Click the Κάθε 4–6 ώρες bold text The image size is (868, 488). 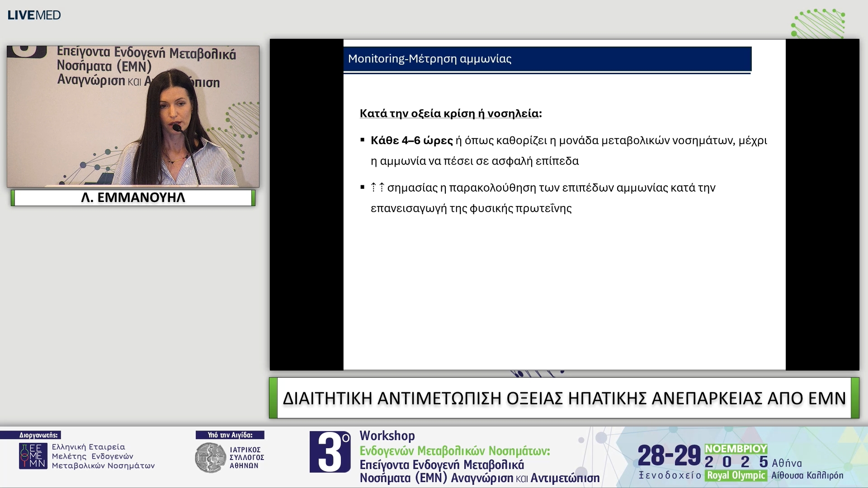[x=411, y=141]
